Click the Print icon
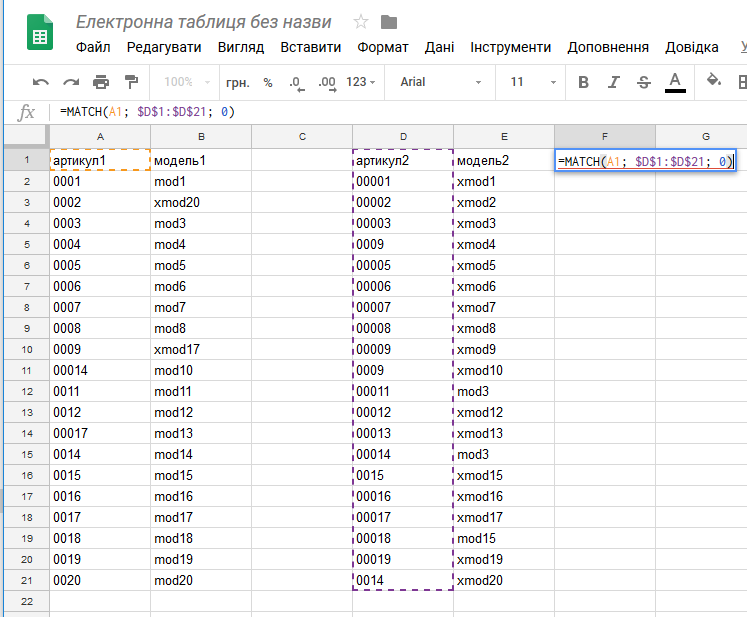Image resolution: width=747 pixels, height=617 pixels. (x=101, y=82)
